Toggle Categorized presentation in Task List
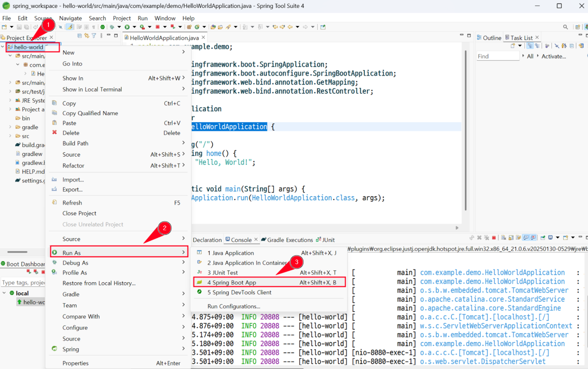This screenshot has height=369, width=588. pyautogui.click(x=530, y=46)
